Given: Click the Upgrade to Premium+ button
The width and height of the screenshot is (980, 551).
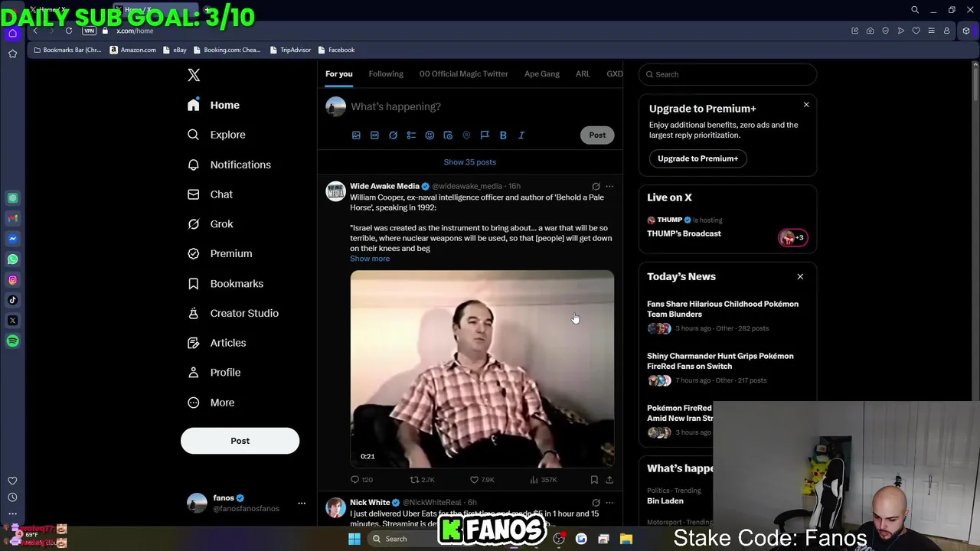Looking at the screenshot, I should (698, 158).
